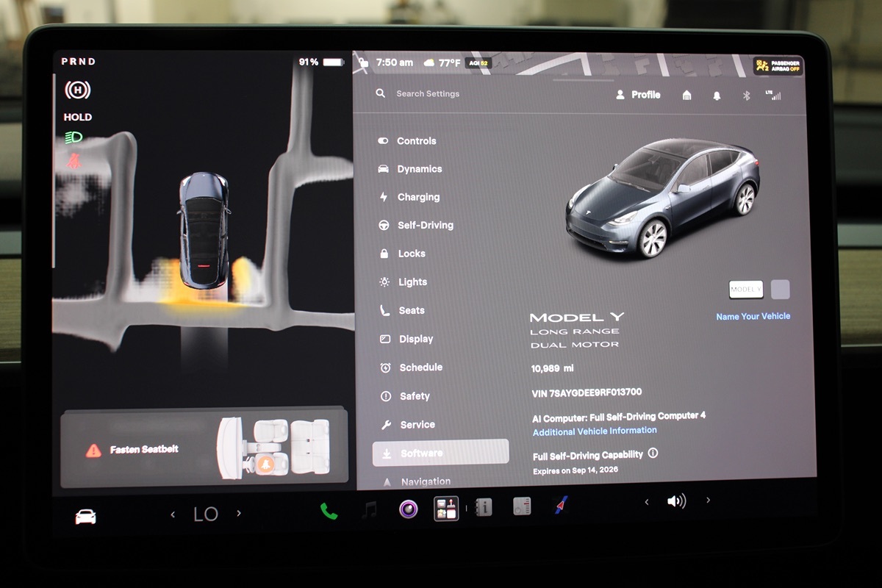
Task: Tap the weather cloud 77°F indicator
Action: (442, 63)
